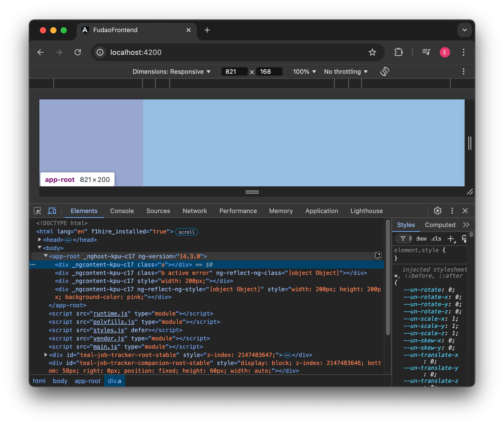Activate the inspect element picker tool
The image size is (504, 425).
(x=38, y=211)
